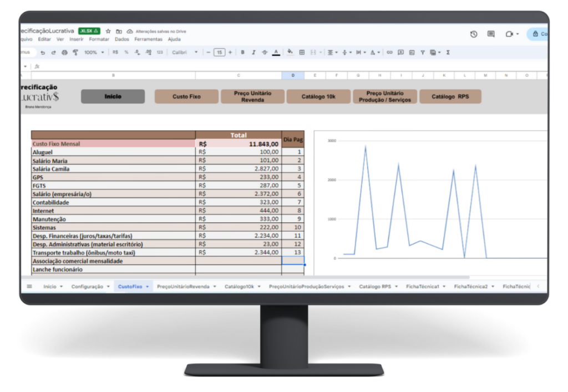
Task: Open the Ajuda menu
Action: tap(174, 39)
